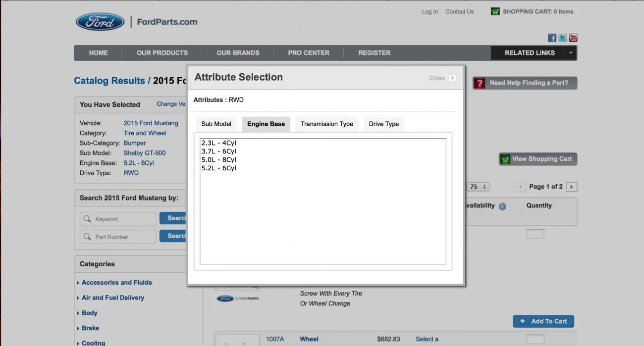Switch to the Drive Type tab
Screen dimensions: 644x346
coord(384,124)
